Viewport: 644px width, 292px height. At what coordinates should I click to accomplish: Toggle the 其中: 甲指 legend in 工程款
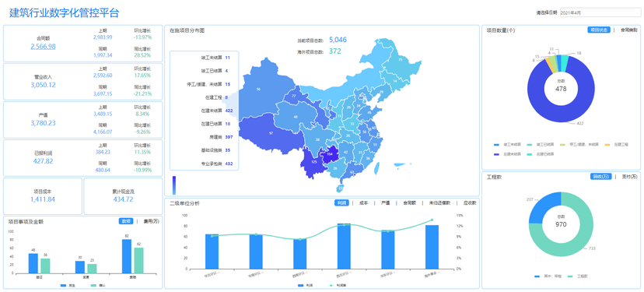click(x=547, y=276)
